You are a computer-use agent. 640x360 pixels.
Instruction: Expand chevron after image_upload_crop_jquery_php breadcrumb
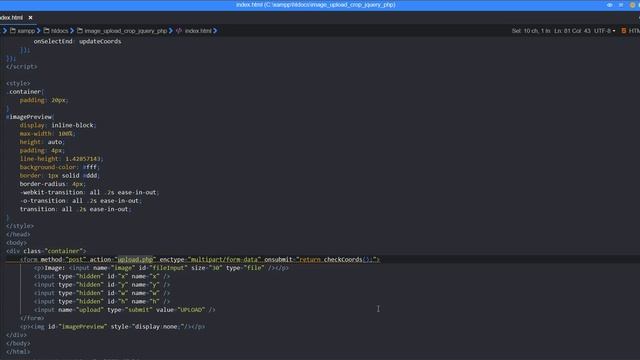point(171,31)
